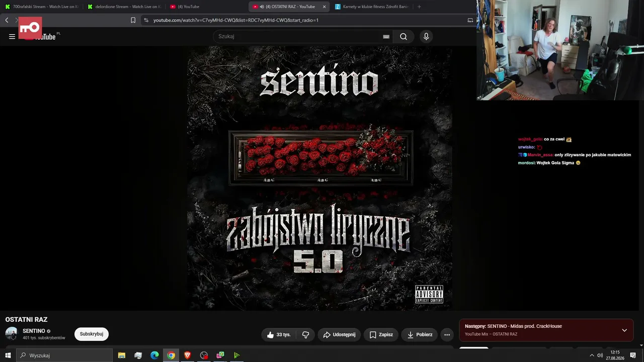Open File Explorer from taskbar

pyautogui.click(x=122, y=355)
